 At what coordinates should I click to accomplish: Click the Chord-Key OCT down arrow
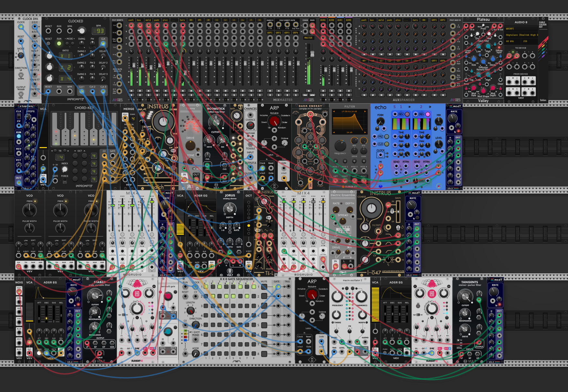click(75, 151)
